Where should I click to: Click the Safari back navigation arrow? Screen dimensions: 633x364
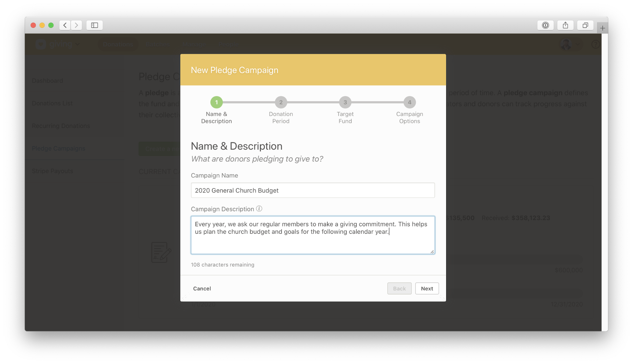(65, 25)
